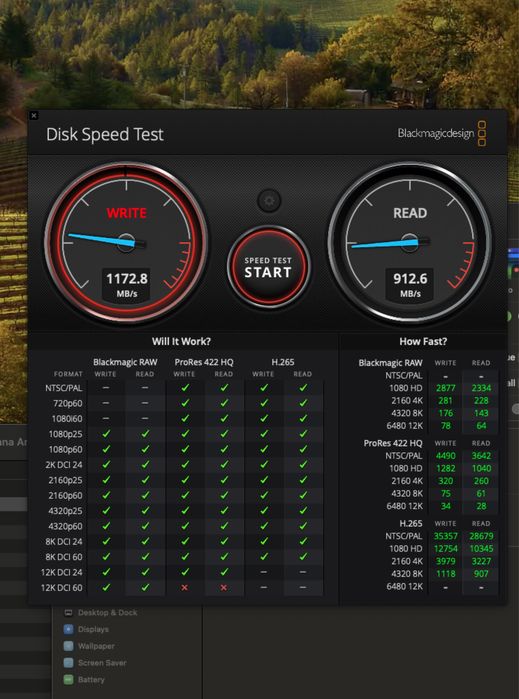Click the red X for ProRes 422 HQ read 12K DCI 60
This screenshot has height=699, width=519.
click(x=224, y=588)
